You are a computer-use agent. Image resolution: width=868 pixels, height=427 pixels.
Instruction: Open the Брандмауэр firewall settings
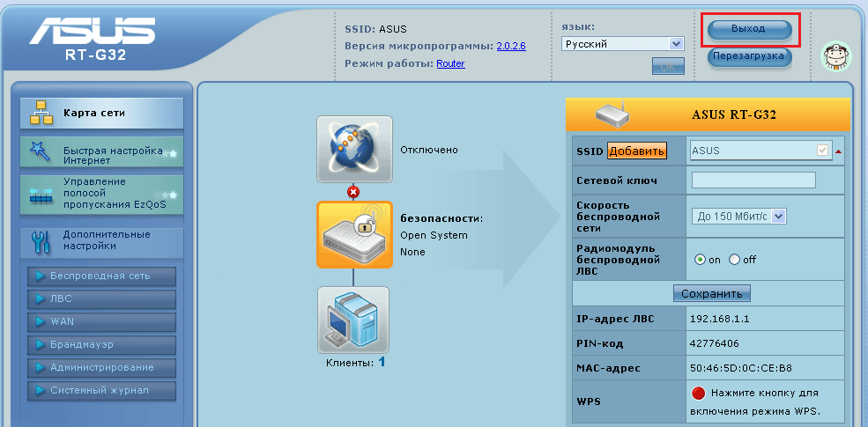point(102,344)
